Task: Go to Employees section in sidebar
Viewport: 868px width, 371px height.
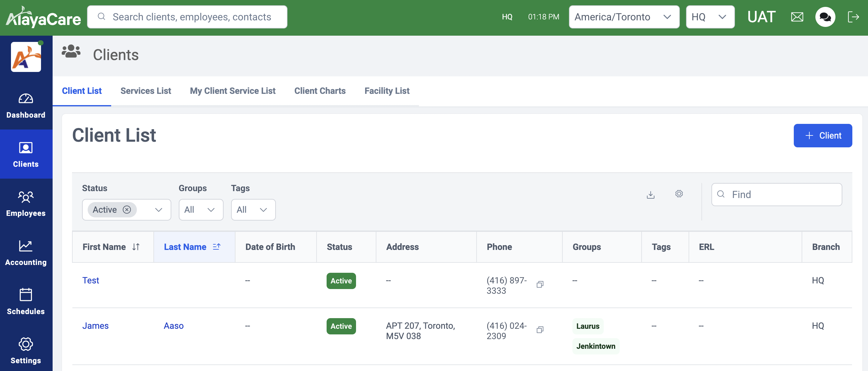Action: (x=26, y=204)
